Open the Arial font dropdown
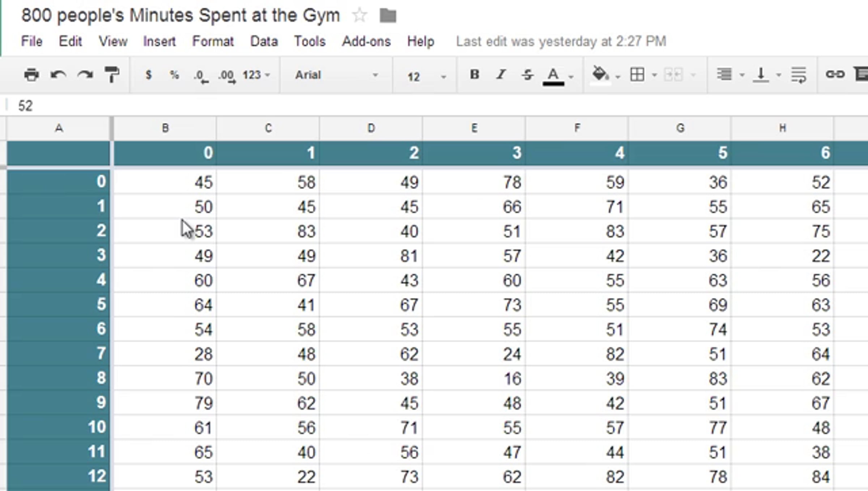The height and width of the screenshot is (491, 868). tap(336, 75)
